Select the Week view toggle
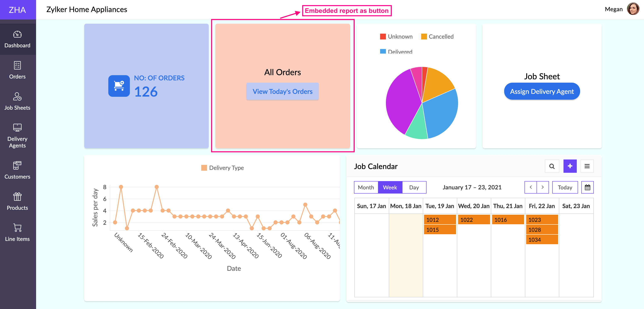 click(x=390, y=187)
